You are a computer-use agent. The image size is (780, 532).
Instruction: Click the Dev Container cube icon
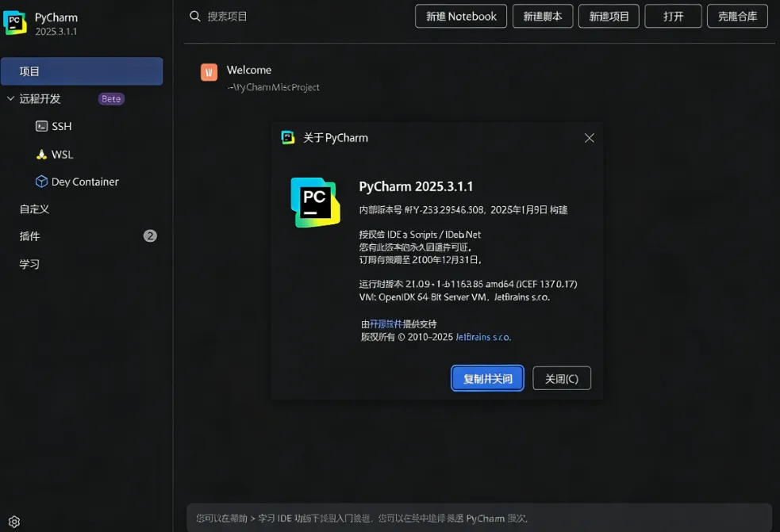[x=42, y=182]
